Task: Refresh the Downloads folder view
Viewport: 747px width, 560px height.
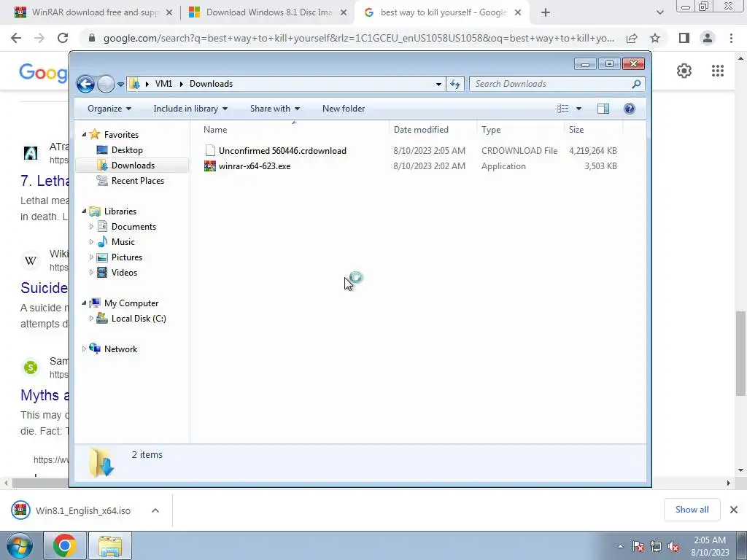Action: tap(455, 85)
